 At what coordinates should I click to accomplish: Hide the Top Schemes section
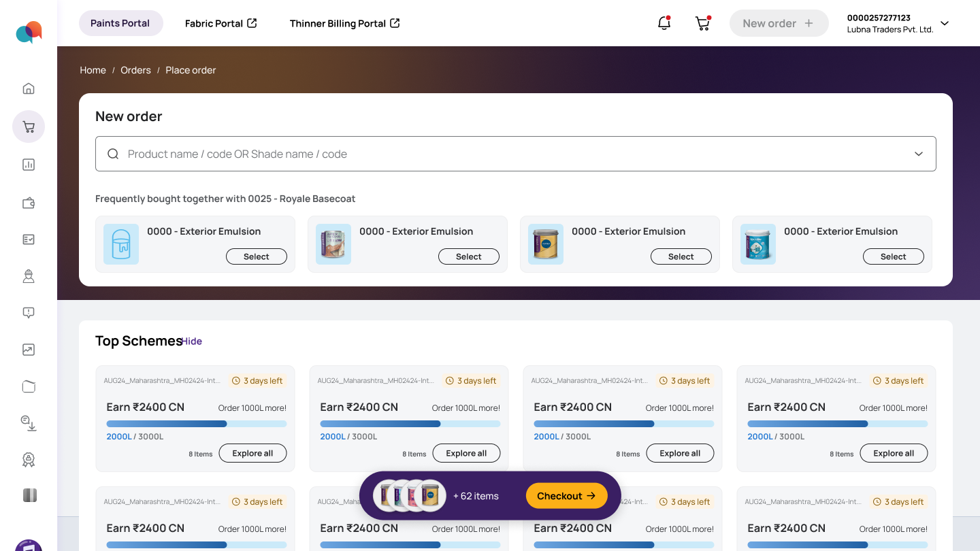(x=192, y=341)
